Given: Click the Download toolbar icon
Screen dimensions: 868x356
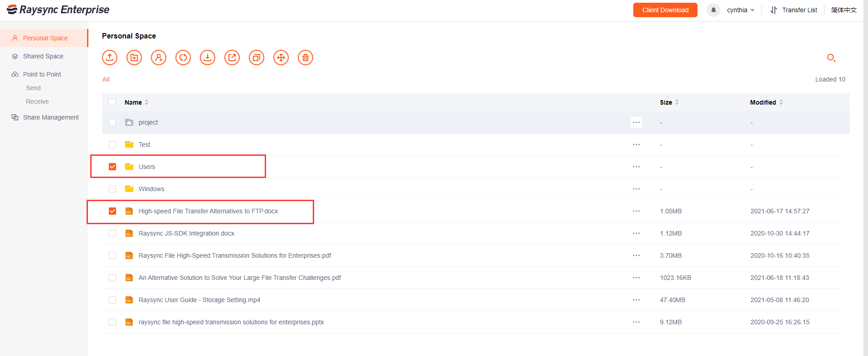Looking at the screenshot, I should pos(208,58).
